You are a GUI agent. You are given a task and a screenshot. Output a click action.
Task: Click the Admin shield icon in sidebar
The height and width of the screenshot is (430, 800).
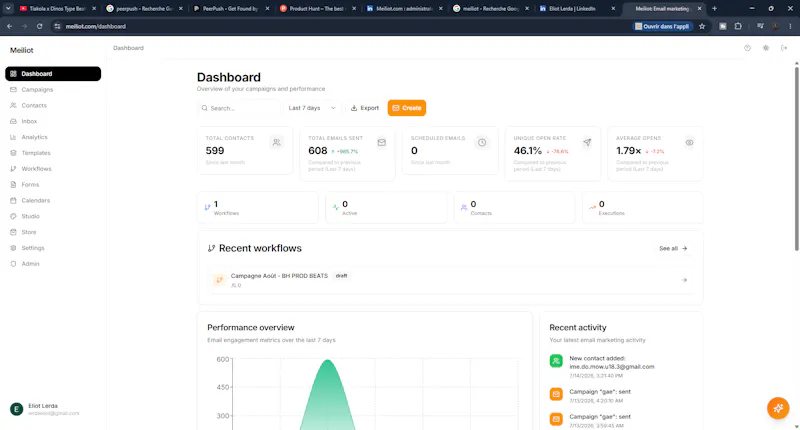pos(13,263)
